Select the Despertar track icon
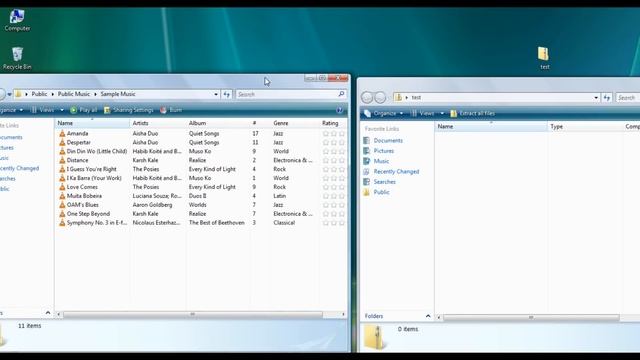The width and height of the screenshot is (640, 360). click(x=62, y=142)
